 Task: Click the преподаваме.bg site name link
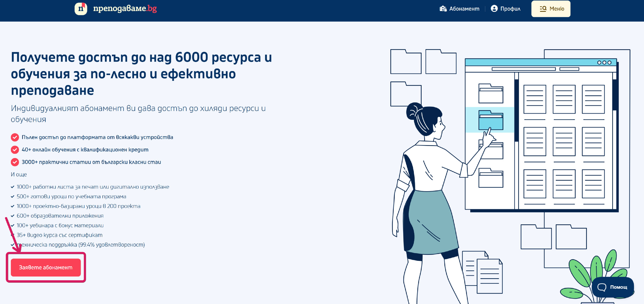coord(125,9)
